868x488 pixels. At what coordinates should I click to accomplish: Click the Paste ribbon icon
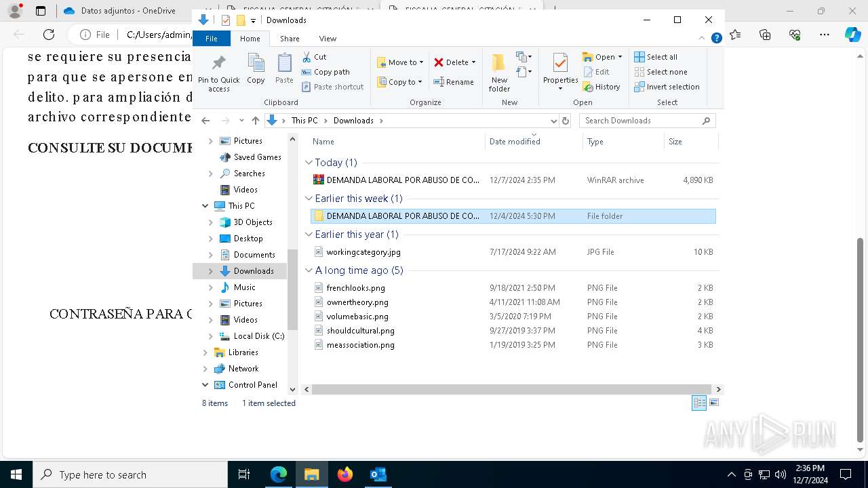(x=284, y=69)
